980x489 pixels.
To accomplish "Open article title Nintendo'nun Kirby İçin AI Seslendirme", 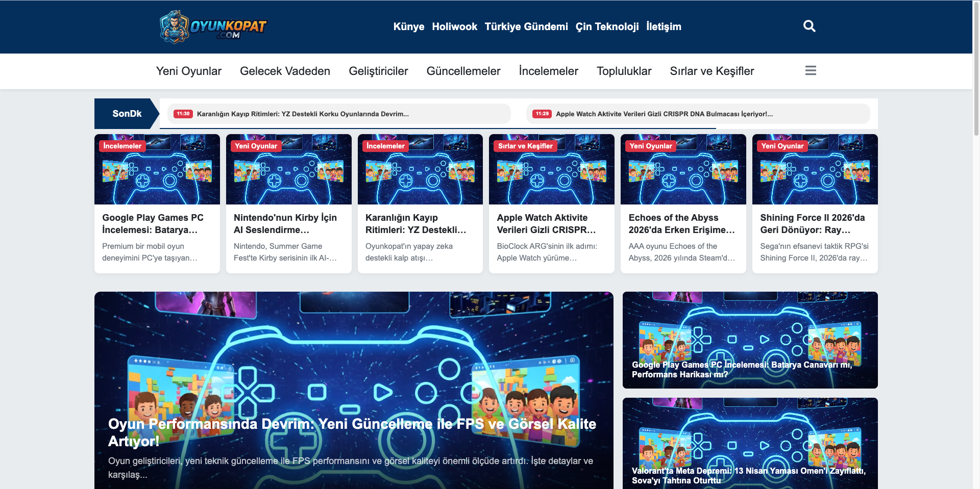I will (x=285, y=224).
